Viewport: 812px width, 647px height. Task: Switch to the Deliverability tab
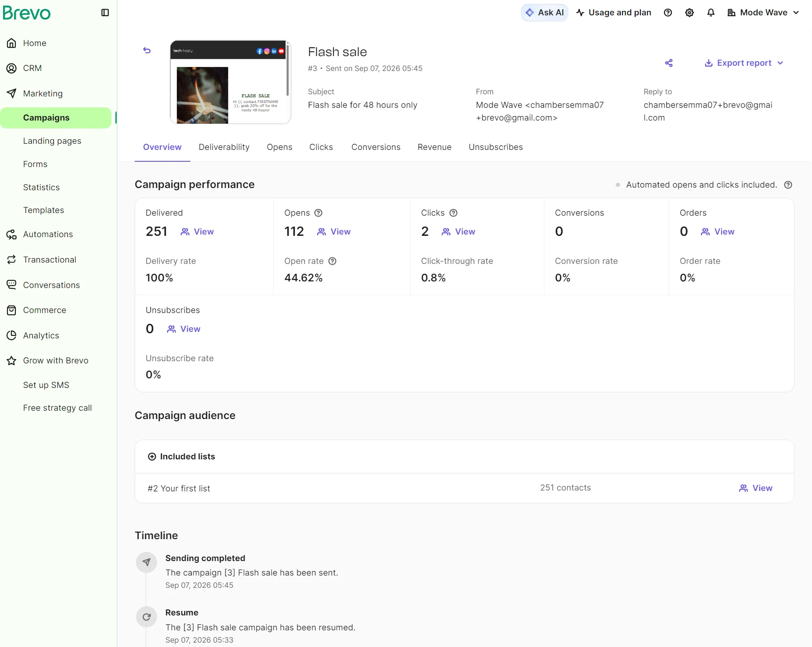click(x=224, y=147)
